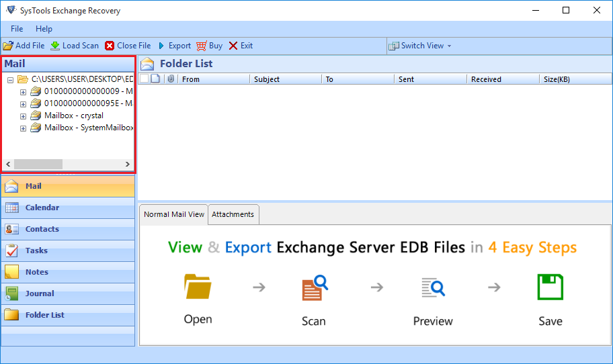Click the Load Scan download icon
Viewport: 613px width, 364px height.
pos(55,46)
